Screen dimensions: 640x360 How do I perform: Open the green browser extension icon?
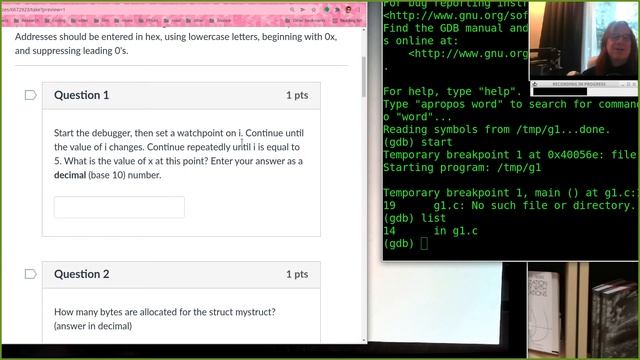click(327, 9)
